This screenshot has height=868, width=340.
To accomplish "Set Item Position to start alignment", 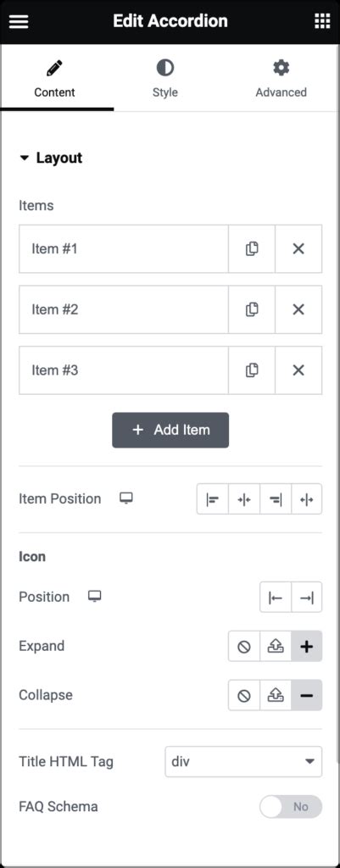I will point(213,499).
